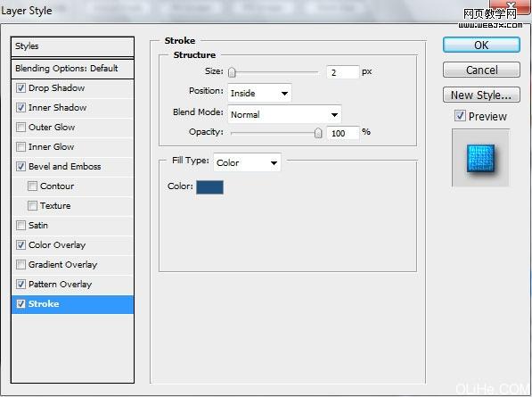Click the Opacity slider handle
This screenshot has height=397, width=532.
pos(318,132)
